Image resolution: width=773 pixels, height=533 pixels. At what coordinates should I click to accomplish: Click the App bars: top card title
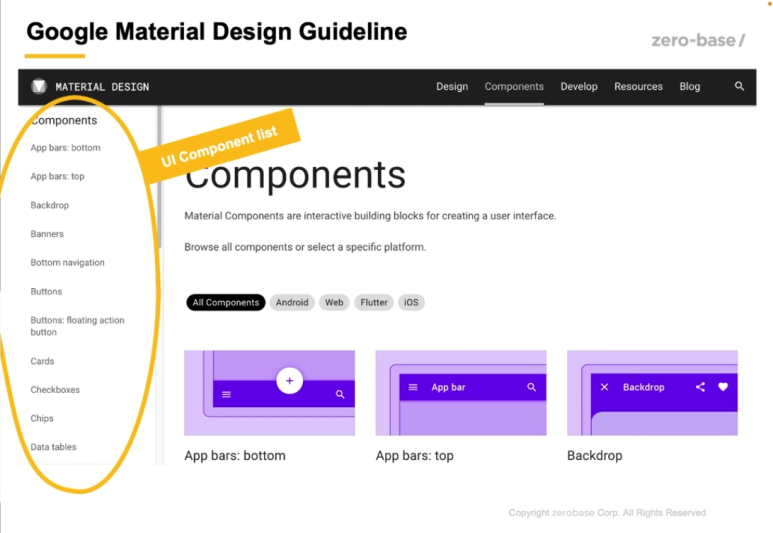coord(415,456)
